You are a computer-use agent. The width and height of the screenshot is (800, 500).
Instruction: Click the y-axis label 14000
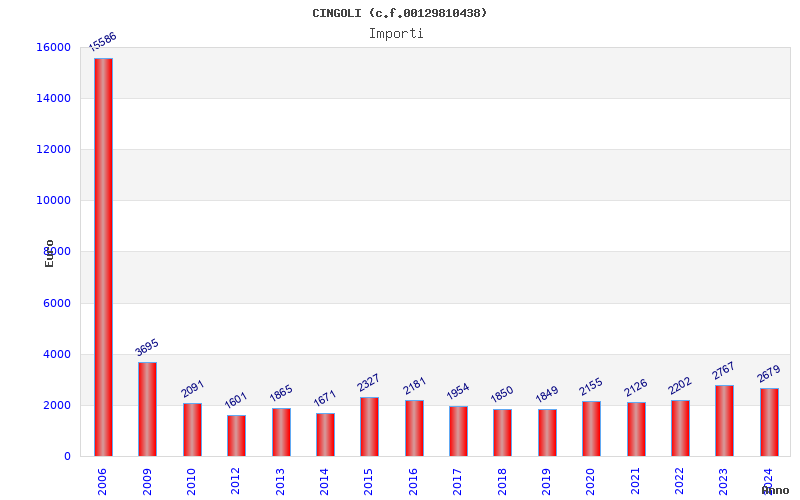click(x=54, y=98)
